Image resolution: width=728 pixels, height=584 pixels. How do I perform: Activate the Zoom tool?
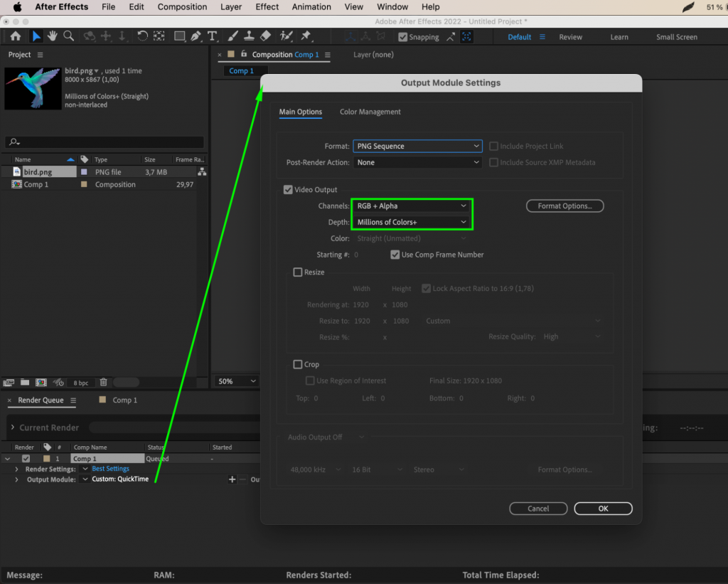point(68,36)
